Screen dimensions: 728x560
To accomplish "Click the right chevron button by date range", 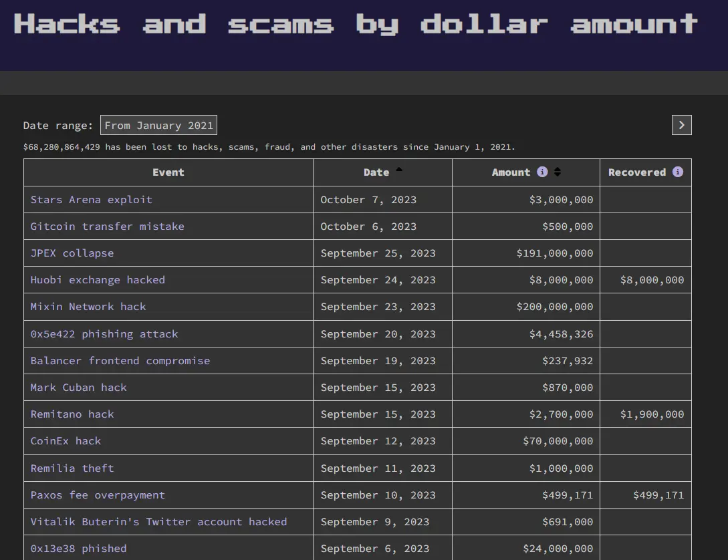I will pos(681,125).
